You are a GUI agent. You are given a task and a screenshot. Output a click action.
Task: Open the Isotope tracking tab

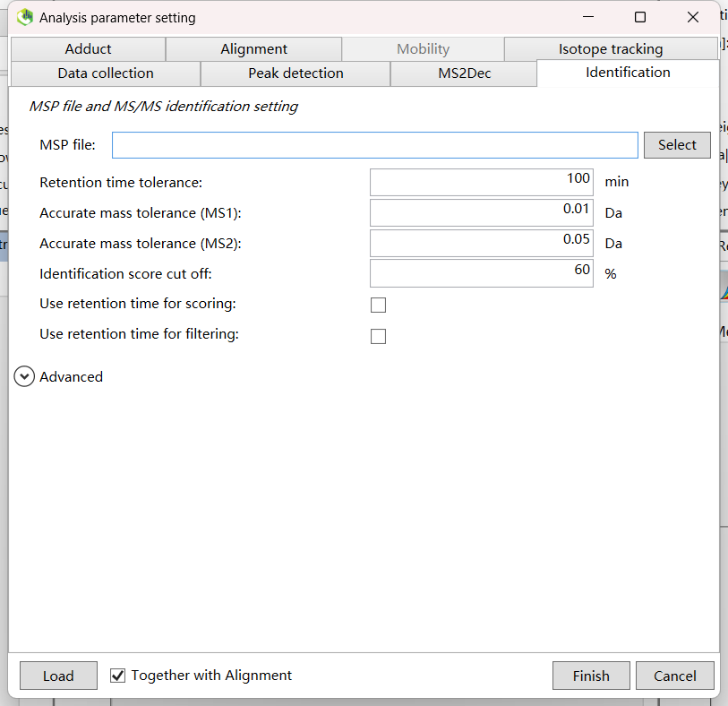(611, 49)
